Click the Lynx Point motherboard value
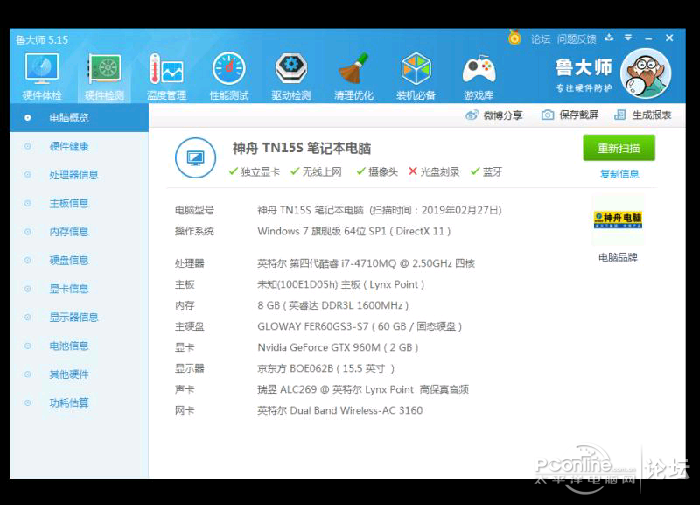 tap(341, 285)
